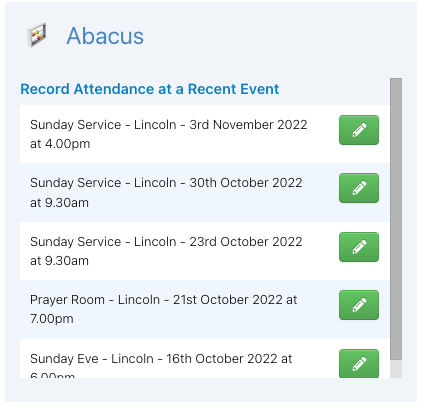Edit attendance for 23rd October Sunday Service
The width and height of the screenshot is (424, 409).
[x=359, y=247]
